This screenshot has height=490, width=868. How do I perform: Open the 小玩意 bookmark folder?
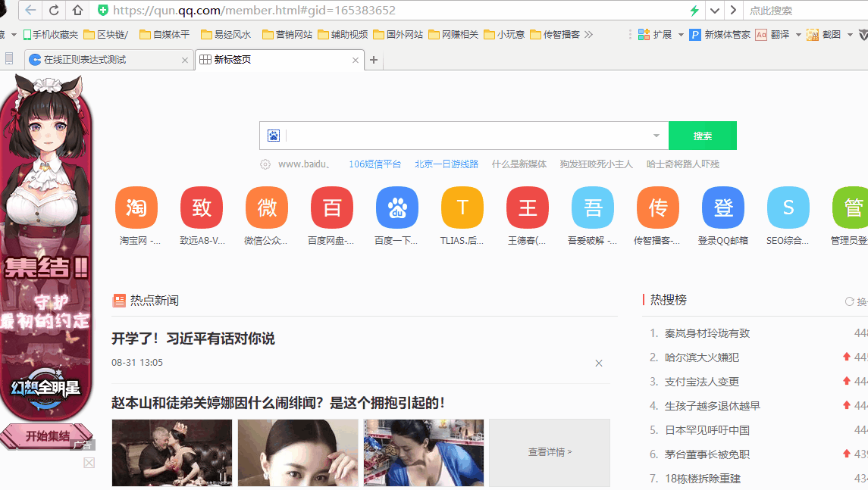coord(504,34)
